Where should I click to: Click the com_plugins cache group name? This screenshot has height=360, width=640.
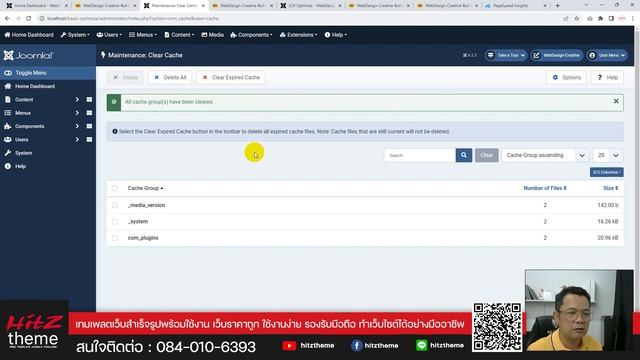[143, 238]
